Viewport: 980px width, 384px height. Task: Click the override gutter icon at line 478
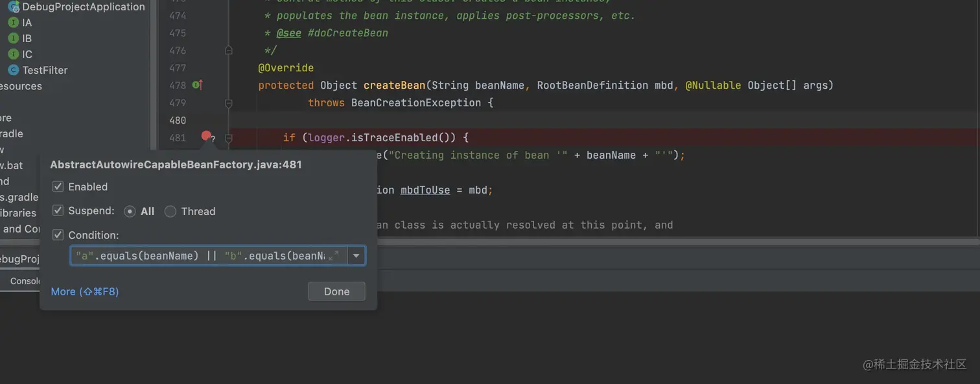click(x=198, y=85)
